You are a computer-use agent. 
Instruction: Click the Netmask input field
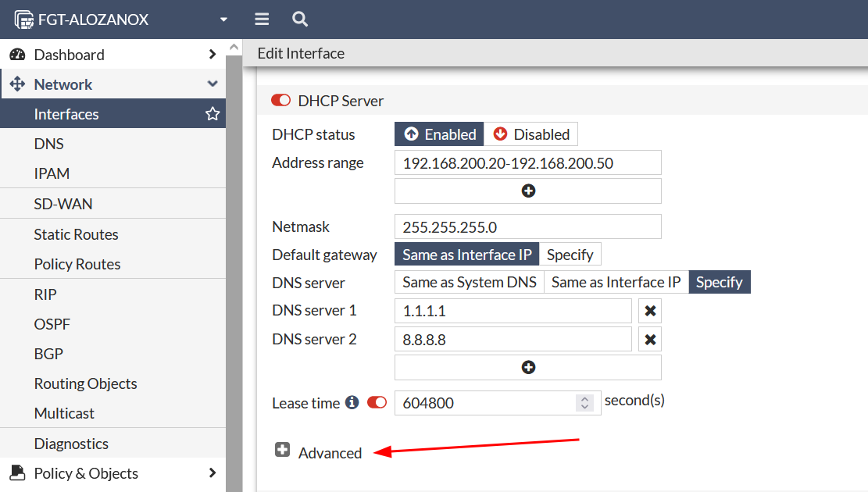[x=527, y=227]
